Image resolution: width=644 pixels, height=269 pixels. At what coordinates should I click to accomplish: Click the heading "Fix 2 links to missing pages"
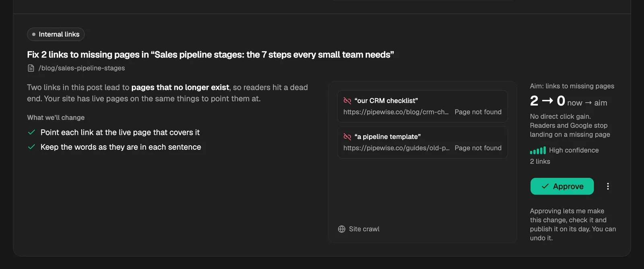[x=211, y=55]
